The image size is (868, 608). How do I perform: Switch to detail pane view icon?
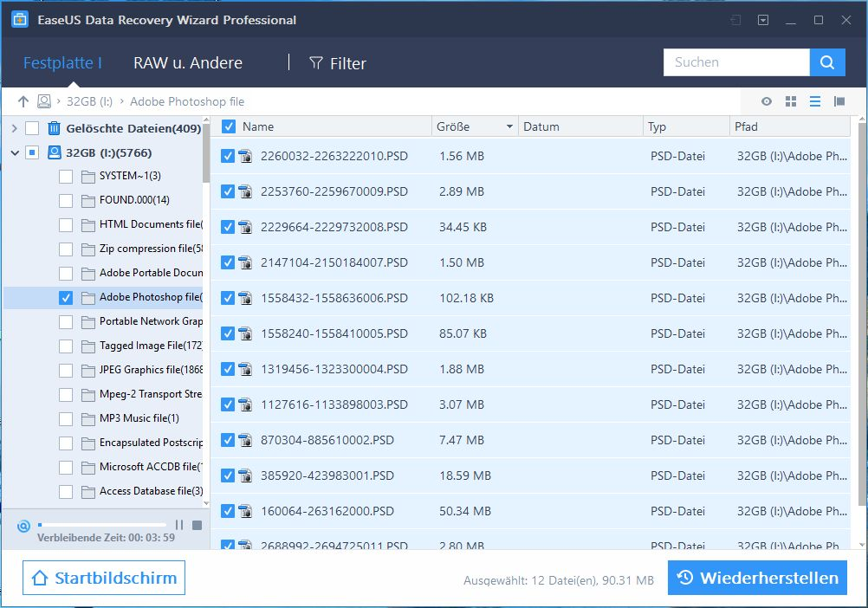coord(839,101)
